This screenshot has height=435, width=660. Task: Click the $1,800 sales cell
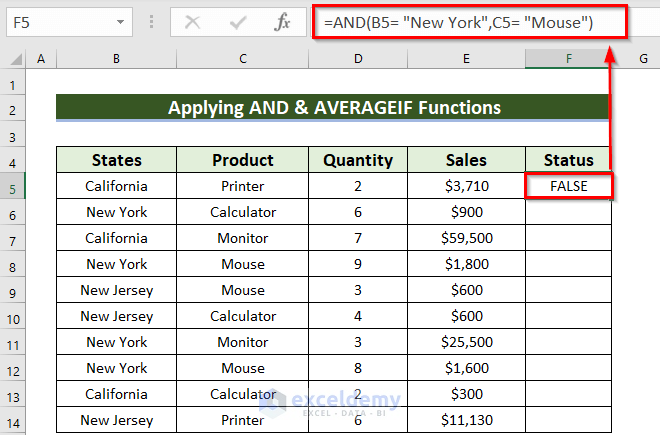point(466,264)
